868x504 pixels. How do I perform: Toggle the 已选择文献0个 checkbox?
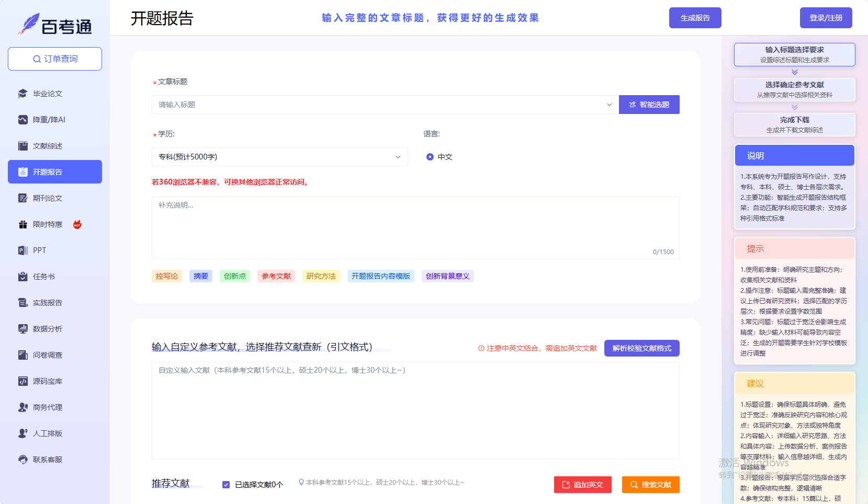tap(226, 485)
